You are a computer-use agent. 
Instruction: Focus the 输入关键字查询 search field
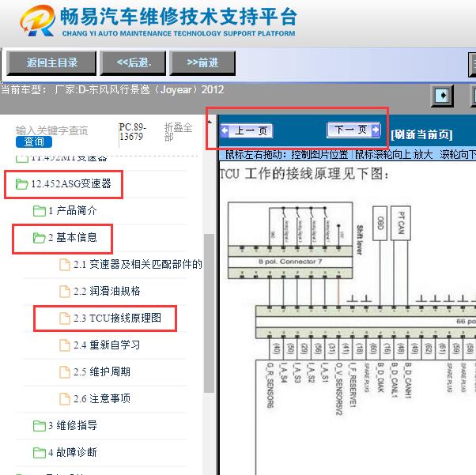[52, 130]
